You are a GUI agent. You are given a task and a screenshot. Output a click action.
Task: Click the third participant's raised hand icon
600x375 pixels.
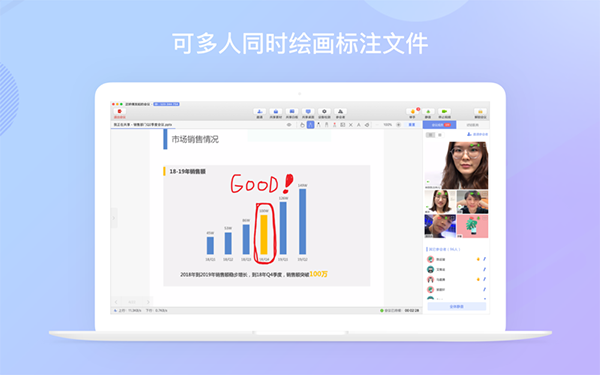click(x=478, y=279)
